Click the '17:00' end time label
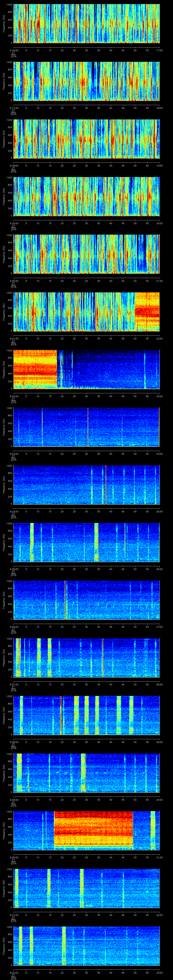This screenshot has width=173, height=980. [x=159, y=50]
